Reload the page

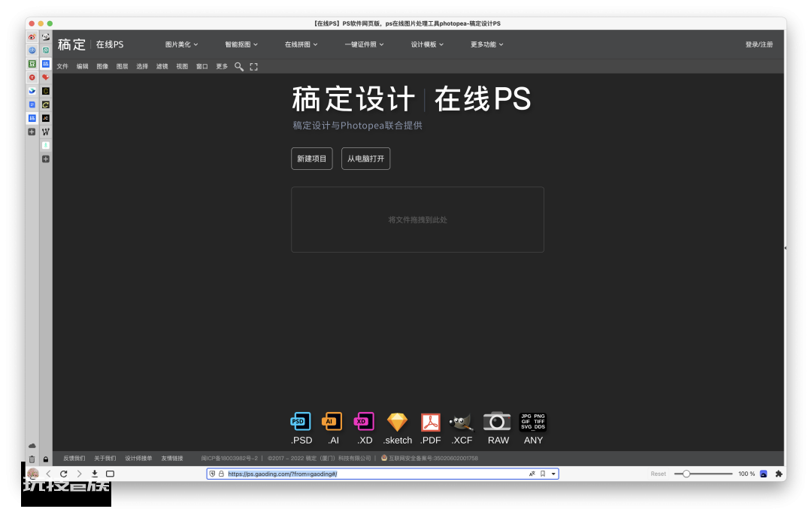[x=64, y=474]
